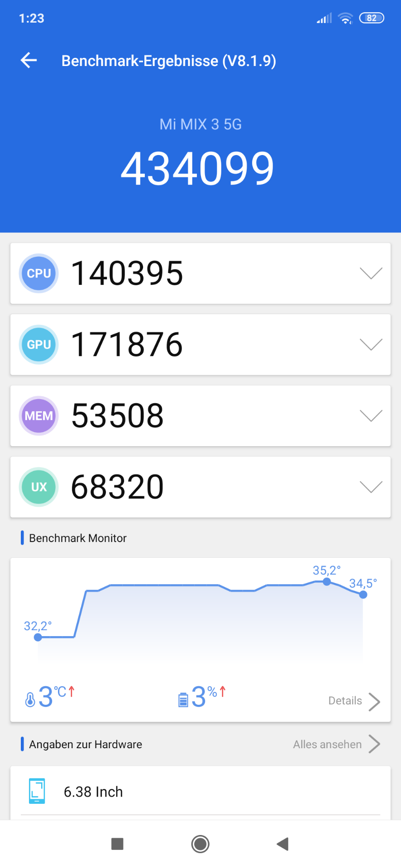Tap MEM score 53508

[x=118, y=416]
